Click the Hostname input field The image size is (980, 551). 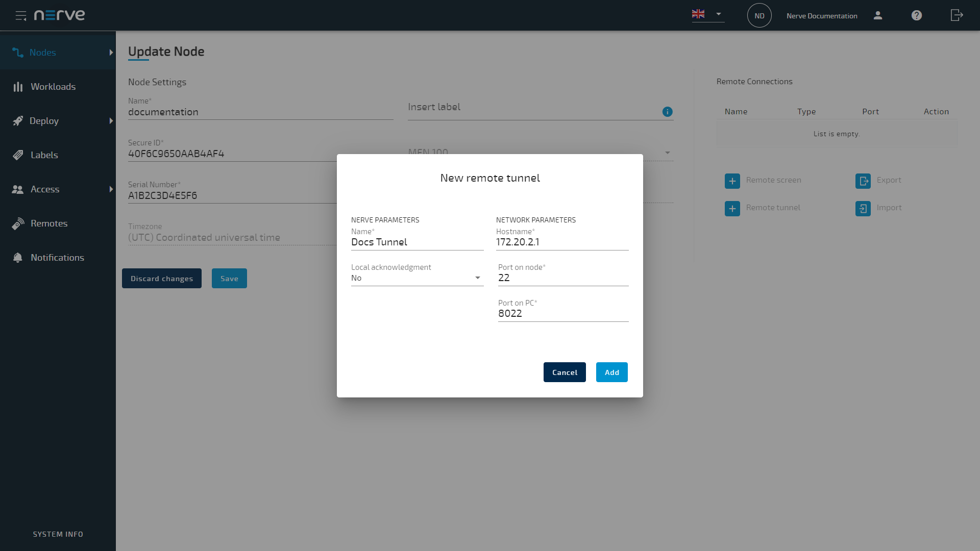pyautogui.click(x=561, y=242)
